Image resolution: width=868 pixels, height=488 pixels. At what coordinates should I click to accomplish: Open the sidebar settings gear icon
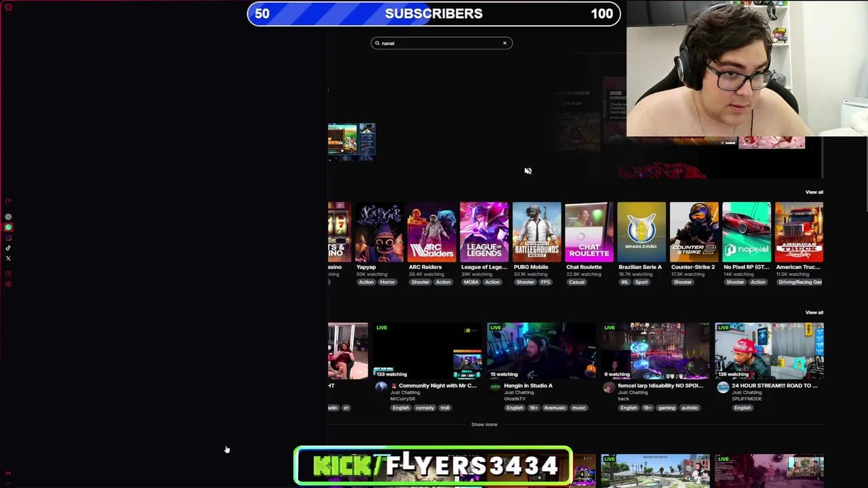[x=8, y=284]
